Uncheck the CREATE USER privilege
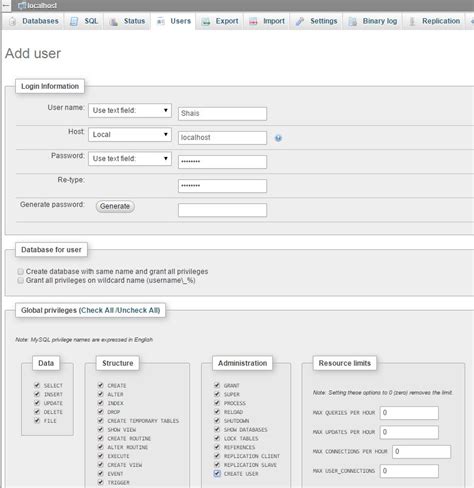The width and height of the screenshot is (474, 488). point(217,473)
